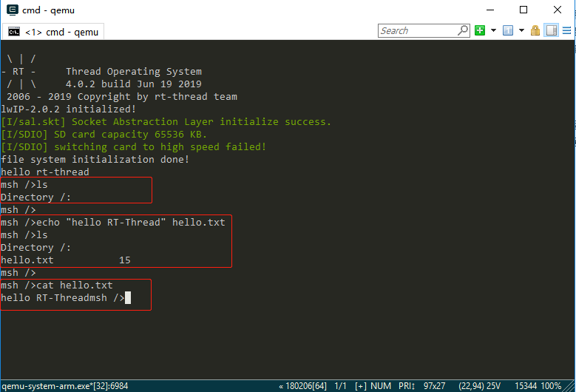Click the [+] new console status item
The image size is (576, 392).
pos(361,386)
